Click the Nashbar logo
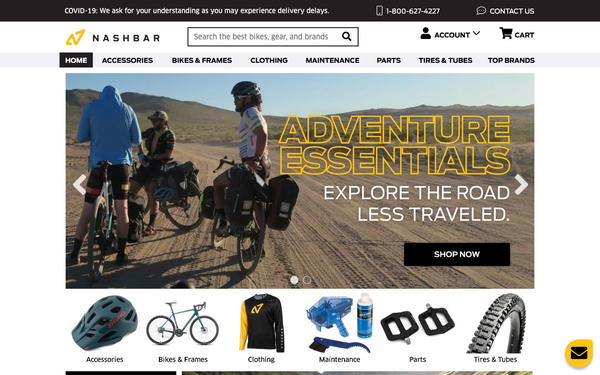The height and width of the screenshot is (375, 600). point(112,38)
